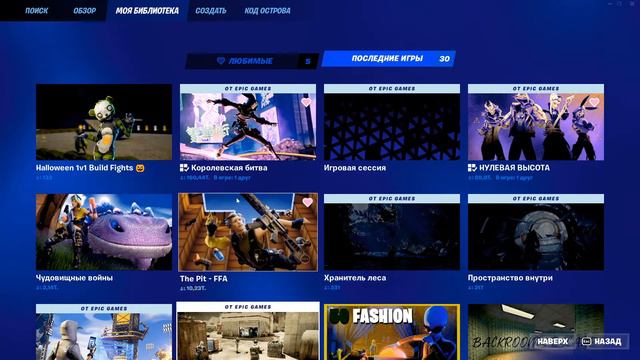
Task: Open the blue tower Epic Games card
Action: click(104, 332)
